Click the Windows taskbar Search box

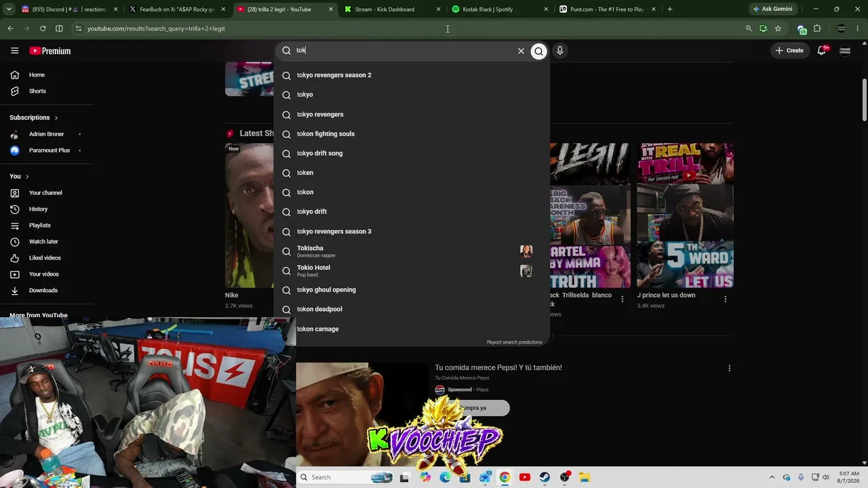345,477
